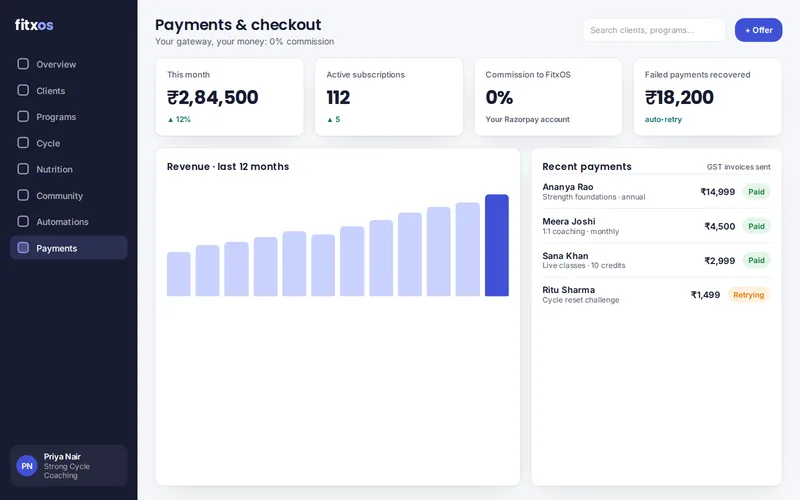Open the Meera Joshi payment row
The image size is (800, 500).
point(657,226)
